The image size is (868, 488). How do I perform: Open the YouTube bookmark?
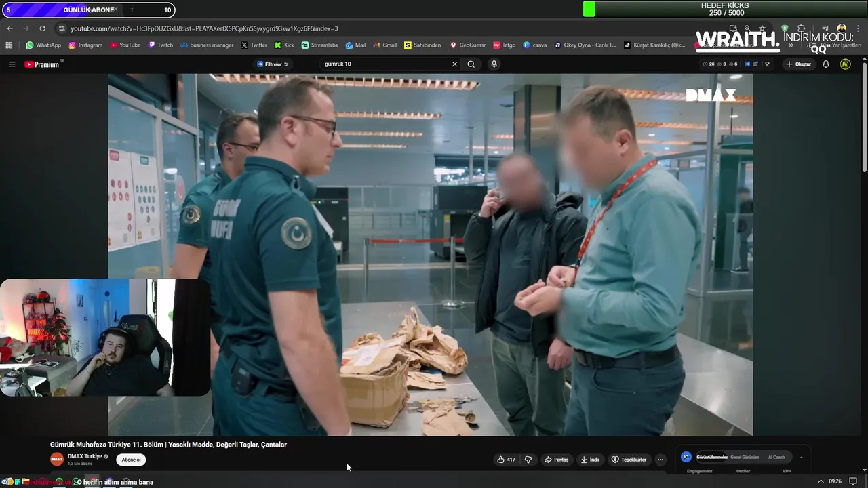pyautogui.click(x=125, y=45)
